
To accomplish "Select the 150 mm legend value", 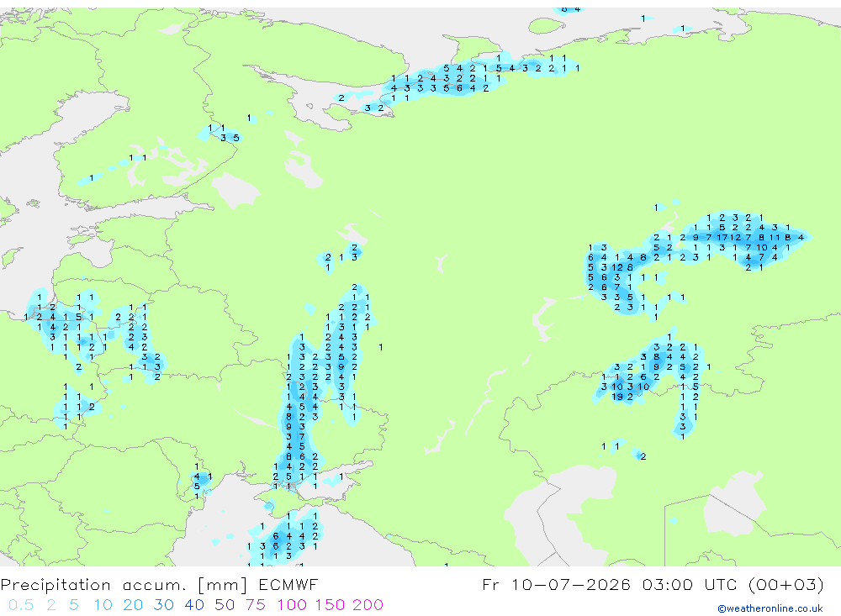I will pos(330,605).
